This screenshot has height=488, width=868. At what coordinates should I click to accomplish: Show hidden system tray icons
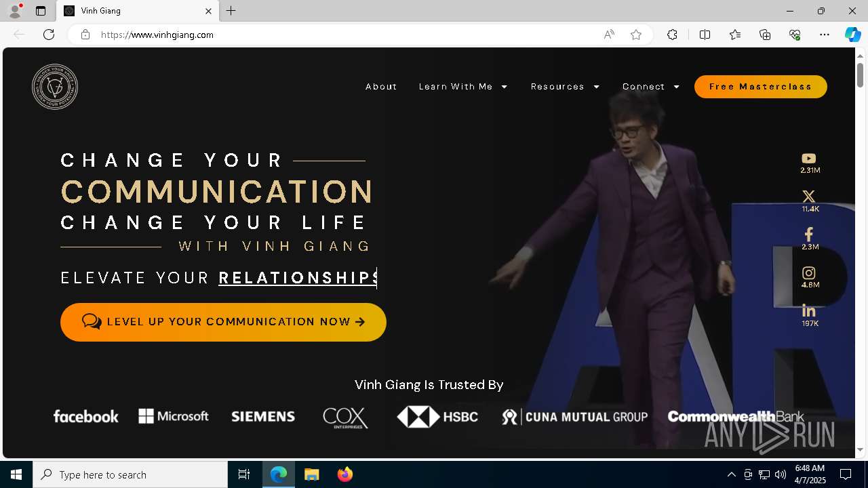pyautogui.click(x=731, y=474)
